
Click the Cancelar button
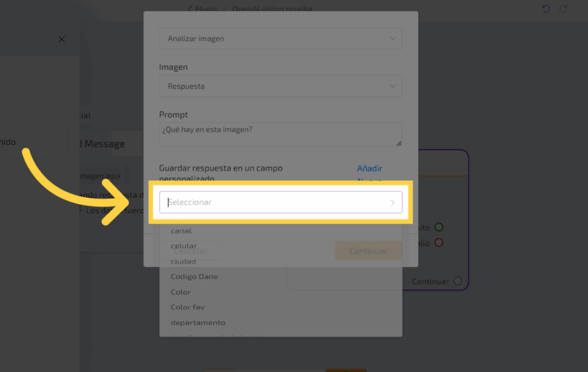(190, 251)
